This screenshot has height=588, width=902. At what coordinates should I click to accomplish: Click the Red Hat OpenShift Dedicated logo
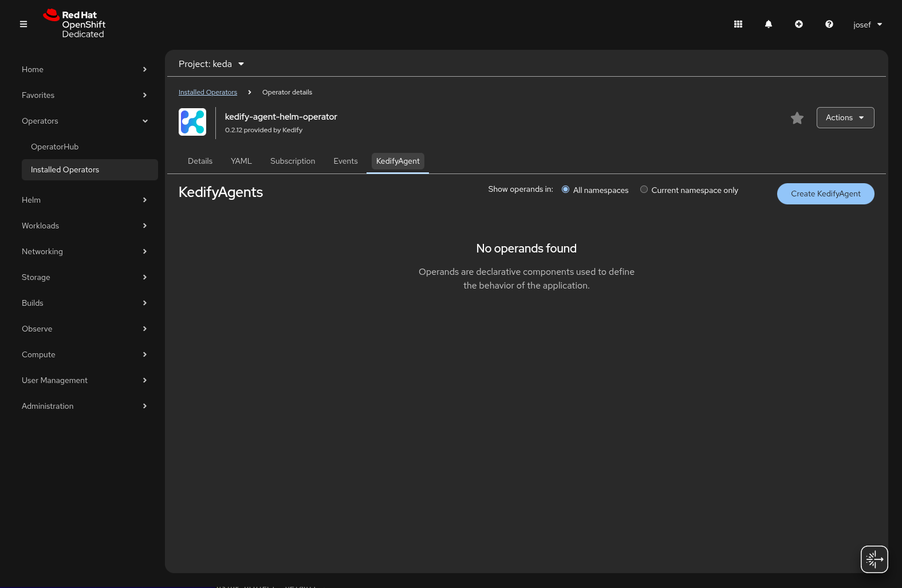(x=74, y=24)
